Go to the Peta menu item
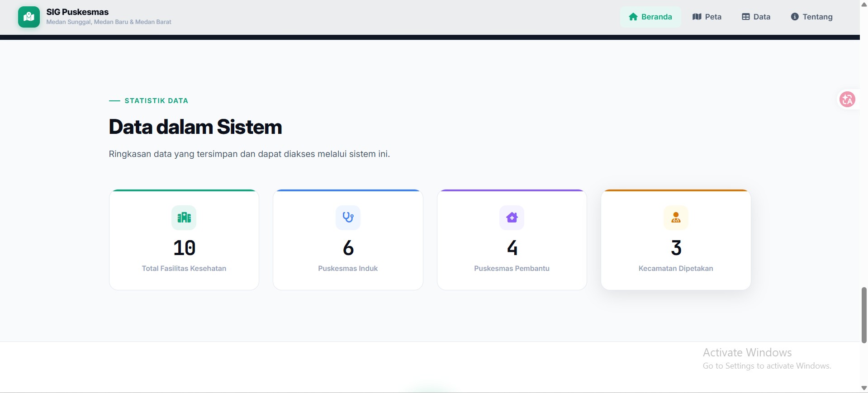 [707, 17]
